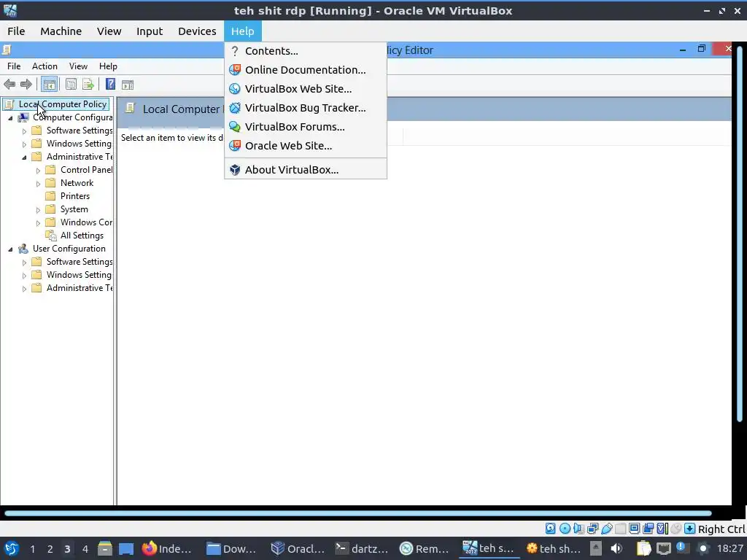Click the Export List toolbar icon
This screenshot has width=747, height=560.
click(x=88, y=85)
